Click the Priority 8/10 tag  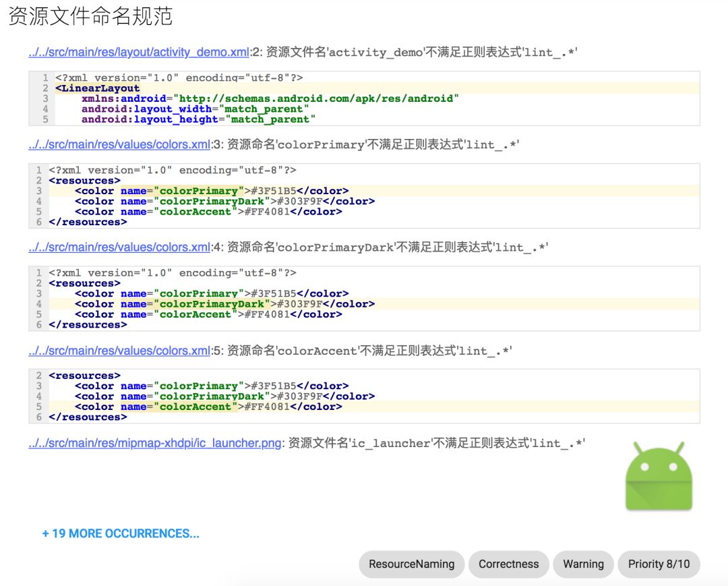[659, 564]
